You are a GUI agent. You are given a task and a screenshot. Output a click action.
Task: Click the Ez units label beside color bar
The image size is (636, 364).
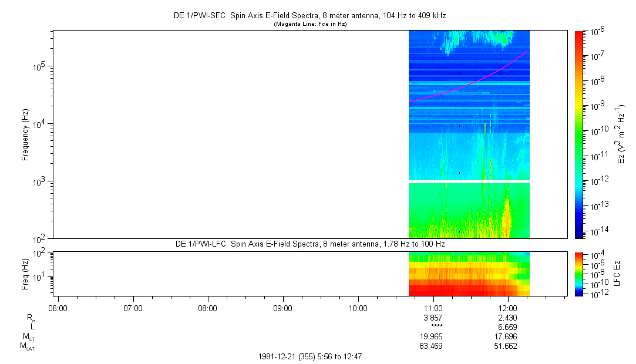[621, 134]
